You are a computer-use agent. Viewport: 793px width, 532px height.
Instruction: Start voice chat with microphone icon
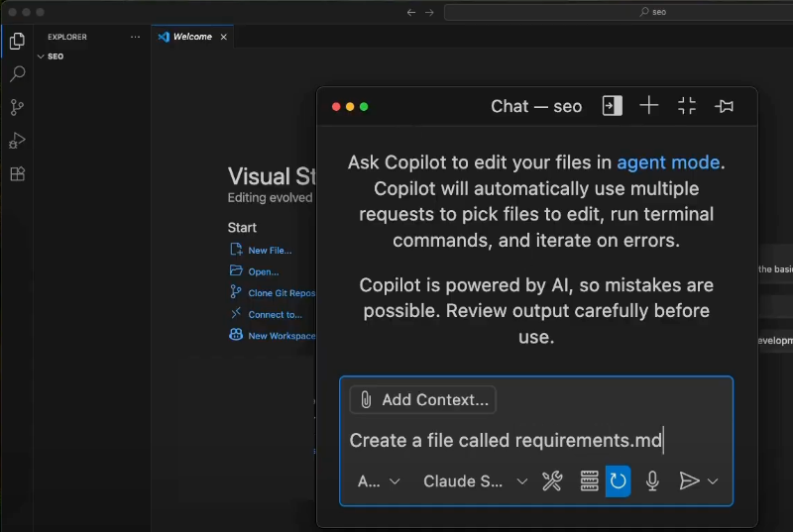pyautogui.click(x=652, y=481)
